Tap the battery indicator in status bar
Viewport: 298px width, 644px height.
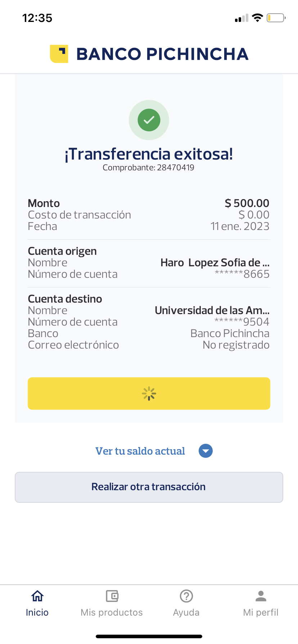point(276,18)
